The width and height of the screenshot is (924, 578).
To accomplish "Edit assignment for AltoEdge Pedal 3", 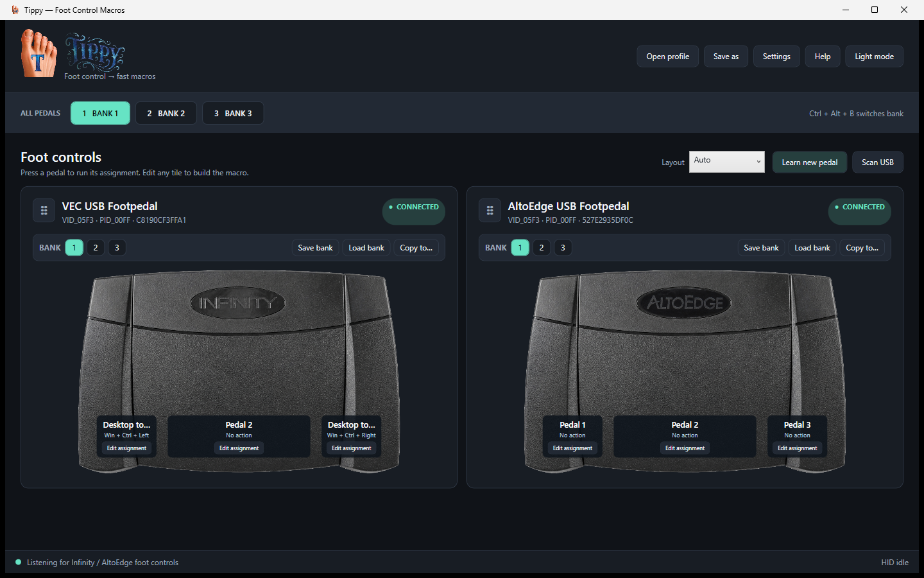I will coord(798,448).
